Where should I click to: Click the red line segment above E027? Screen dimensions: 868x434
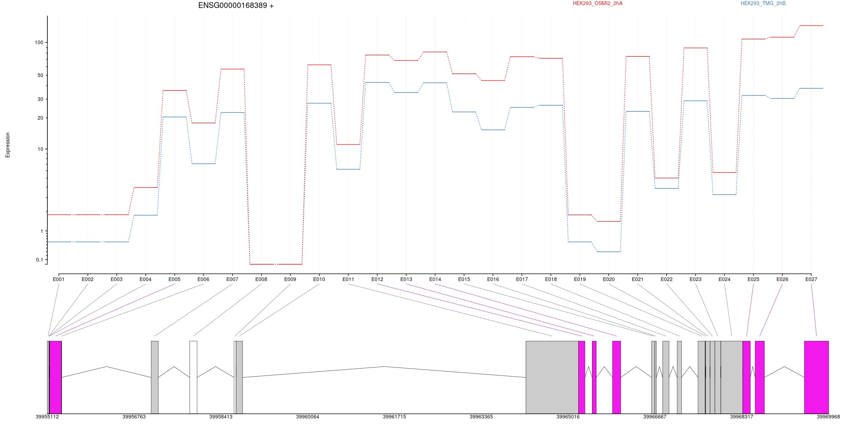click(x=811, y=26)
